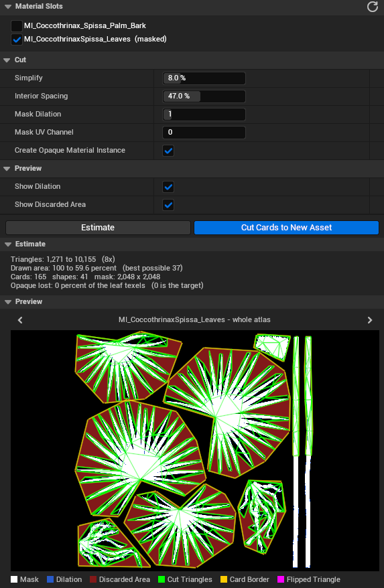Viewport: 384px width, 588px height.
Task: Toggle the Show Discarded Area checkbox
Action: [x=168, y=205]
